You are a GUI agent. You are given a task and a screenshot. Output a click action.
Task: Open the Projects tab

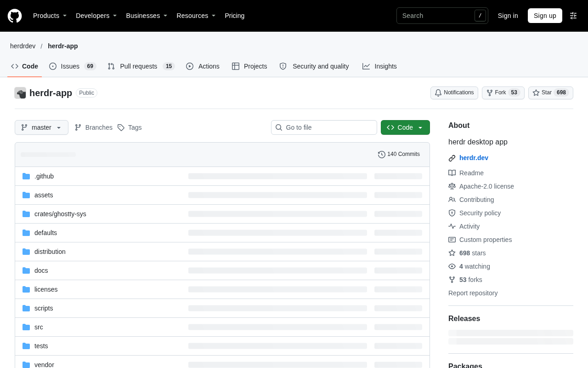pos(249,66)
